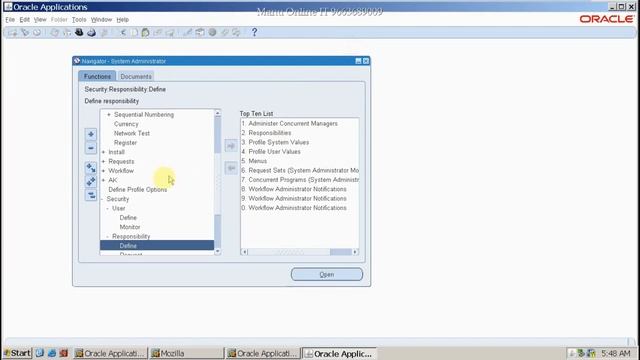Open the File menu

pos(10,20)
